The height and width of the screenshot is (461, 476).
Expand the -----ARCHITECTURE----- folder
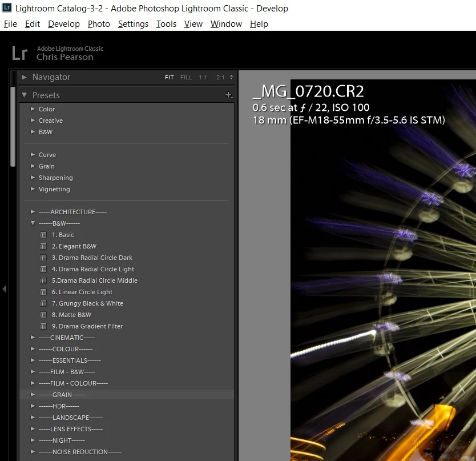pos(33,211)
